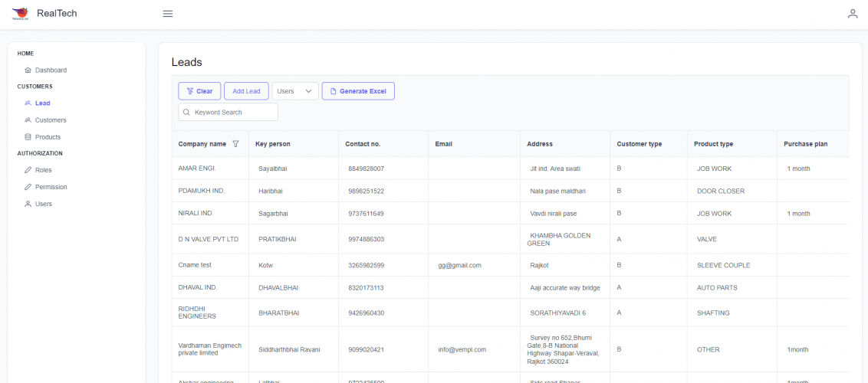The width and height of the screenshot is (868, 383).
Task: Go to Customers in the sidebar
Action: click(x=51, y=120)
